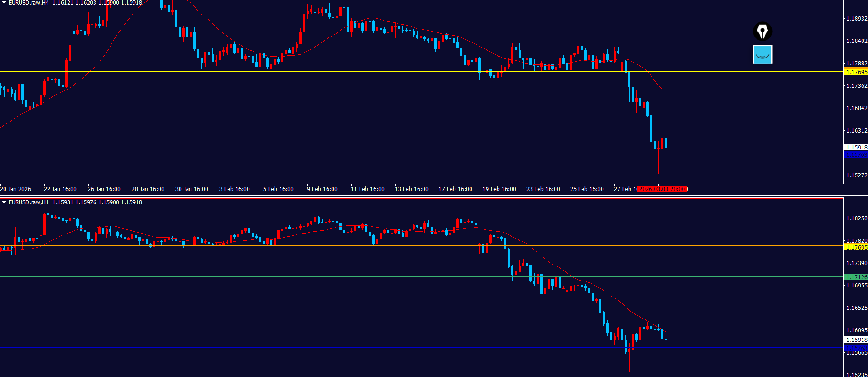This screenshot has width=868, height=377.
Task: Click the white 1.15918 current price label on H1
Action: (x=856, y=340)
